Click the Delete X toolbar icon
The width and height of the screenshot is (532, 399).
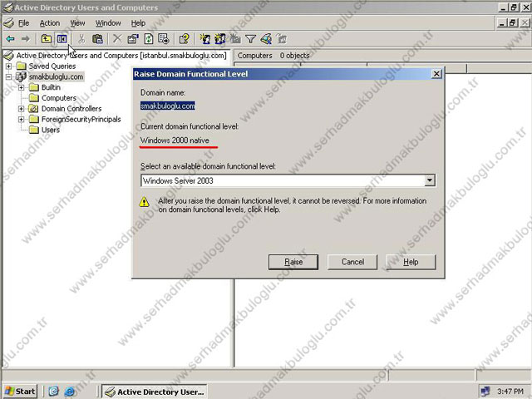[x=117, y=39]
